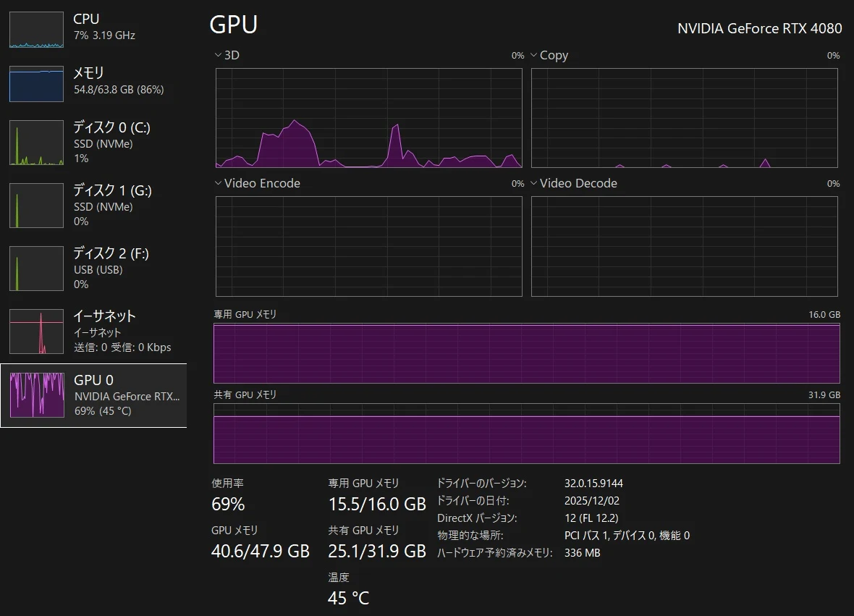Open the メモリ usage graph thumbnail
The height and width of the screenshot is (616, 854).
[x=36, y=84]
